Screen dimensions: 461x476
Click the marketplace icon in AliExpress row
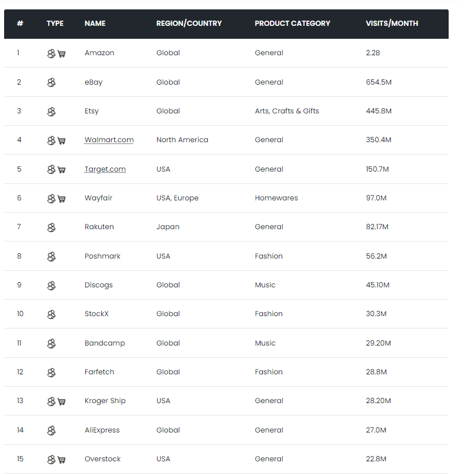click(51, 431)
